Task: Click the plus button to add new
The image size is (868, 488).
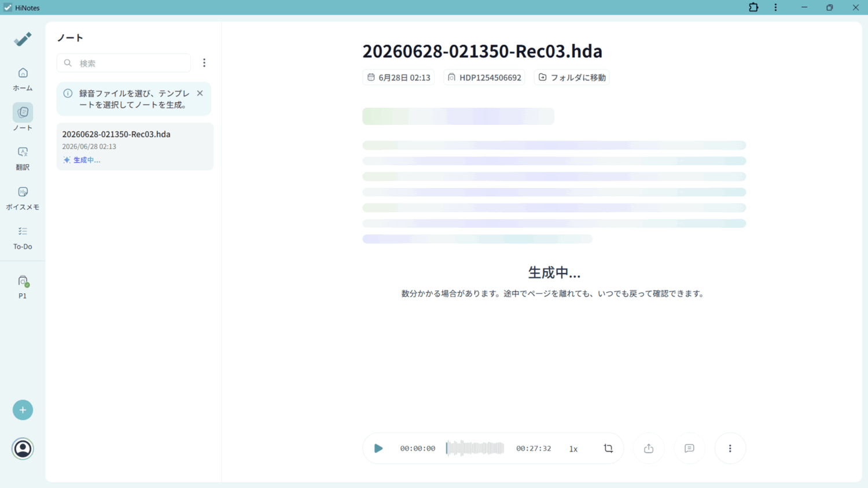Action: coord(23,410)
